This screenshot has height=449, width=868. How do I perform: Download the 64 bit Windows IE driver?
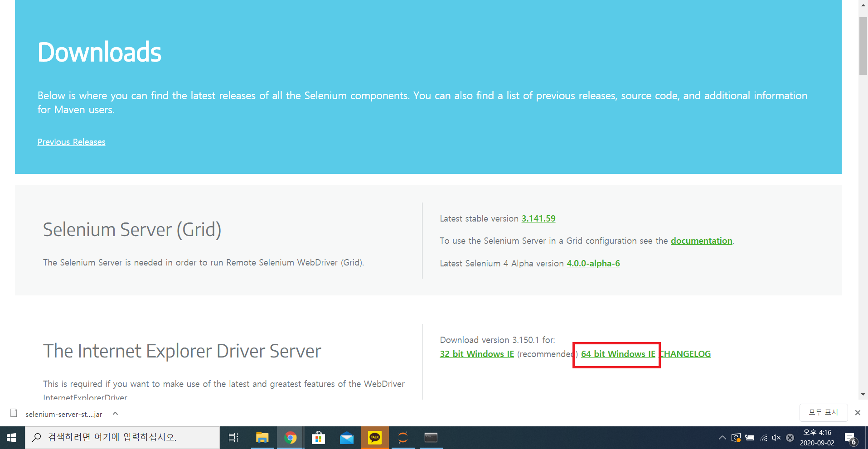[618, 354]
